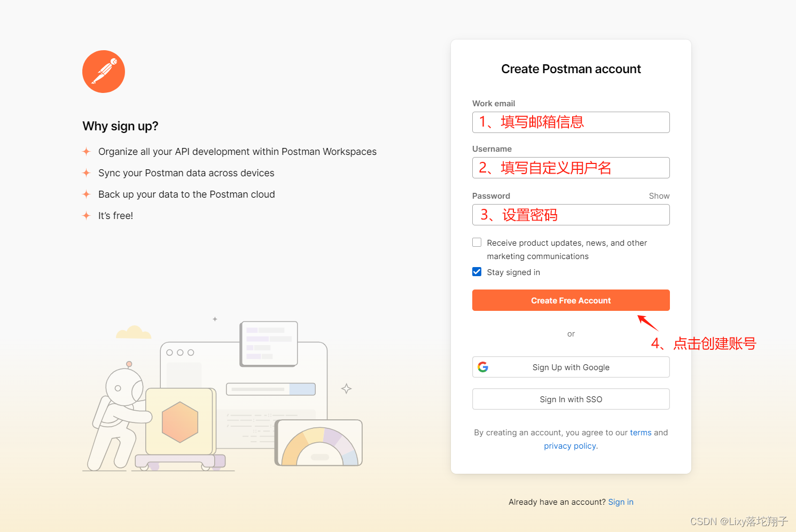Click 'Create Postman account' heading
The image size is (796, 532).
[571, 69]
